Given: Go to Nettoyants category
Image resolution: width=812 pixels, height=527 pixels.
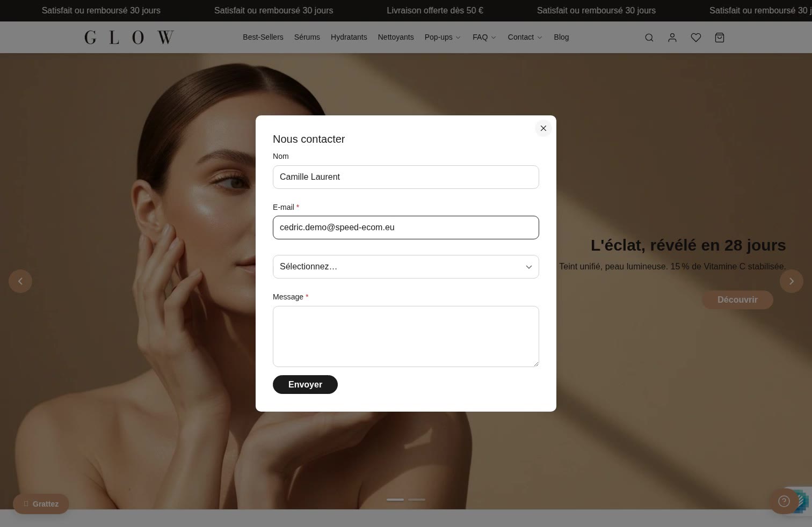Looking at the screenshot, I should [x=396, y=37].
